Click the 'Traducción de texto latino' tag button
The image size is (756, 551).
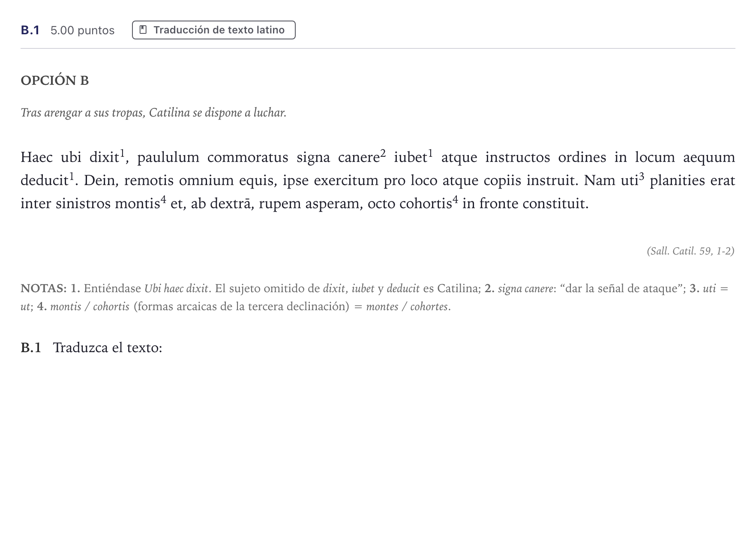[x=214, y=30]
